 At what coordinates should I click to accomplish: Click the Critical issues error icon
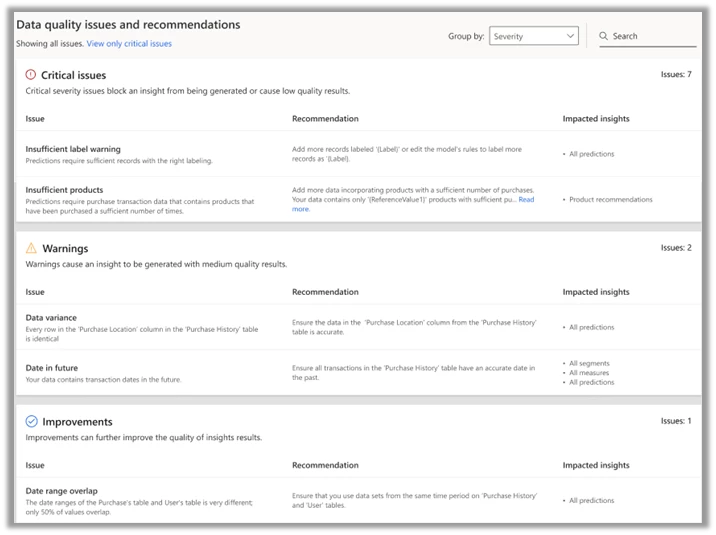click(x=31, y=75)
